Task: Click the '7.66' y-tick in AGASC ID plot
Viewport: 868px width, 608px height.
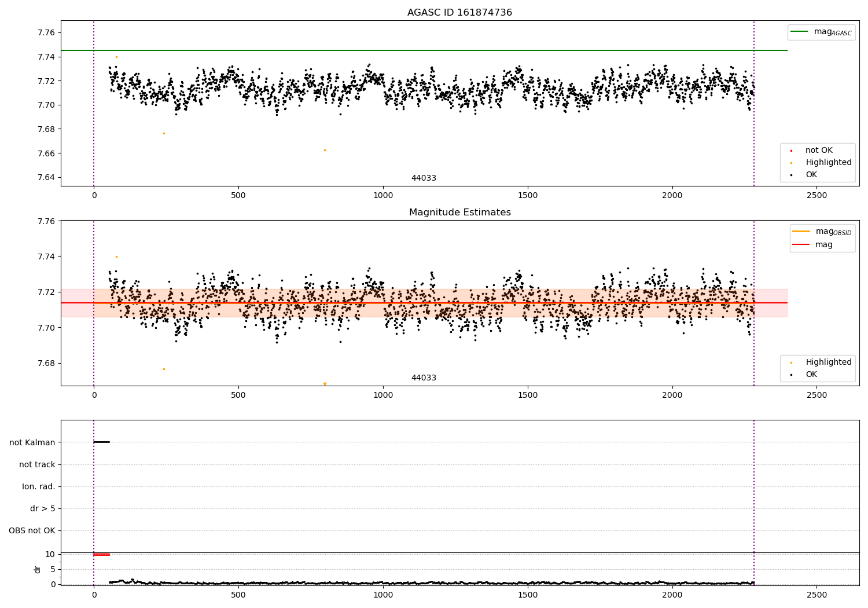Action: (46, 153)
